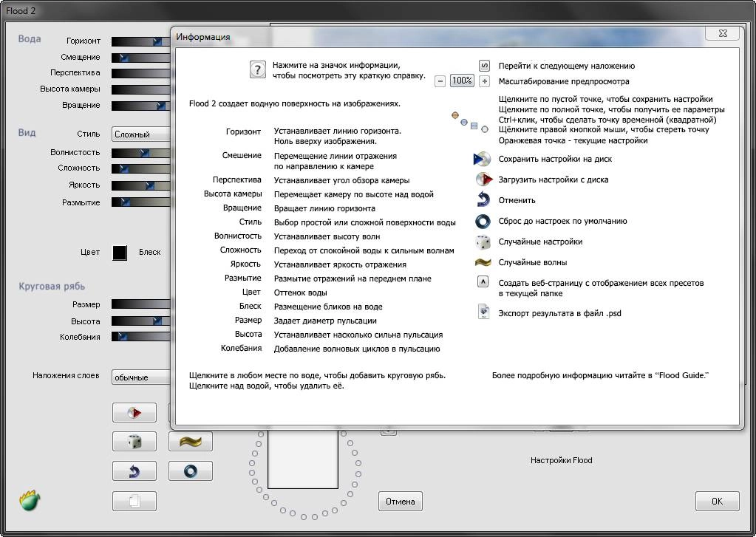
Task: Click the Высота ripple slider
Action: coord(141,321)
